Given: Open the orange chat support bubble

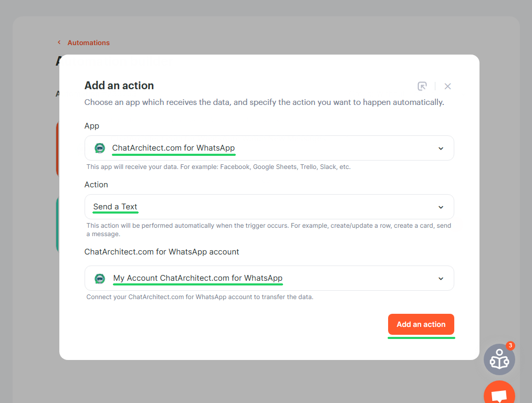Looking at the screenshot, I should pos(499,392).
